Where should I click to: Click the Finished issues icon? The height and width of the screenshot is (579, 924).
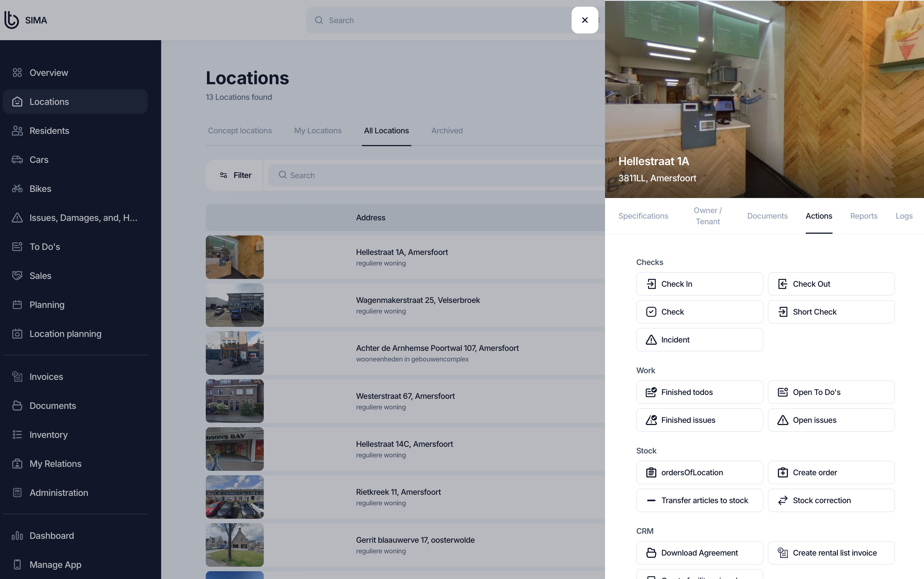(651, 420)
